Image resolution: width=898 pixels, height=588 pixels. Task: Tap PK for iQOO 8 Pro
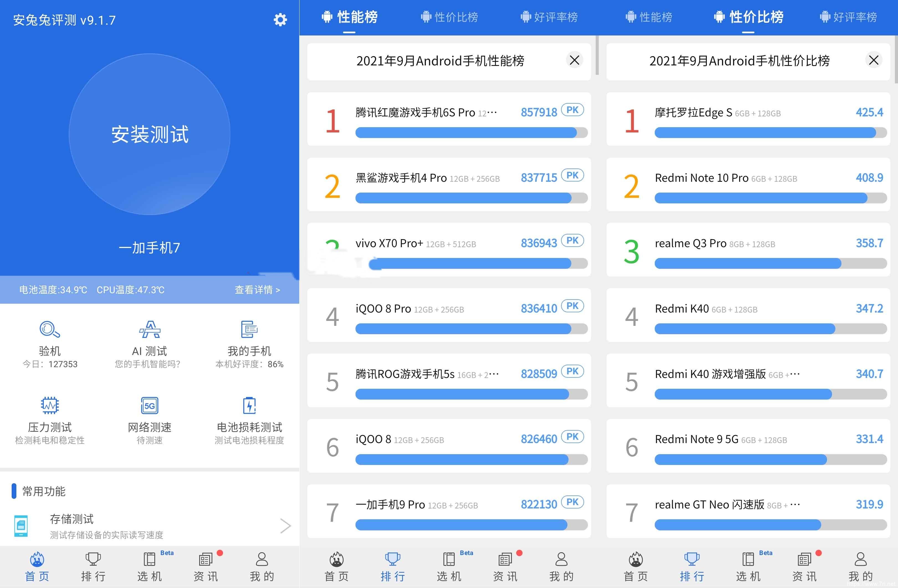point(572,306)
